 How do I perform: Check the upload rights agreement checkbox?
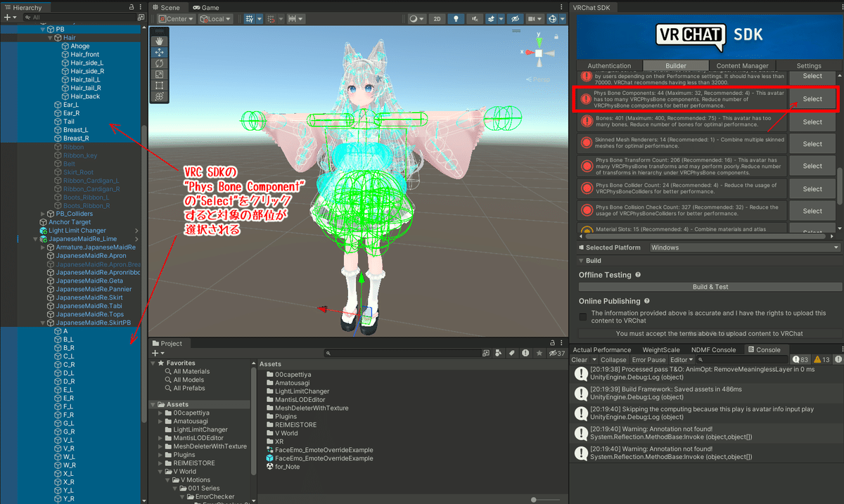pyautogui.click(x=583, y=317)
